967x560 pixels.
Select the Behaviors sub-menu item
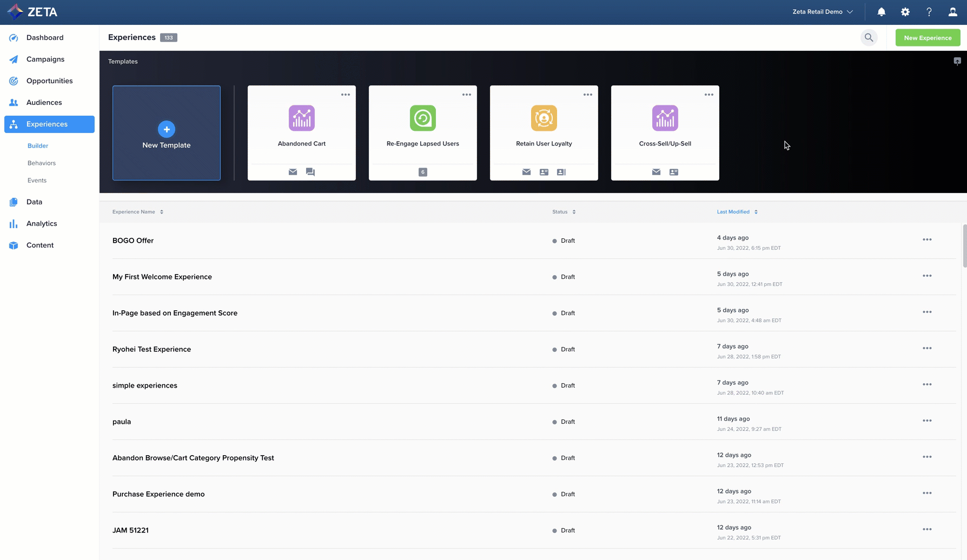42,163
